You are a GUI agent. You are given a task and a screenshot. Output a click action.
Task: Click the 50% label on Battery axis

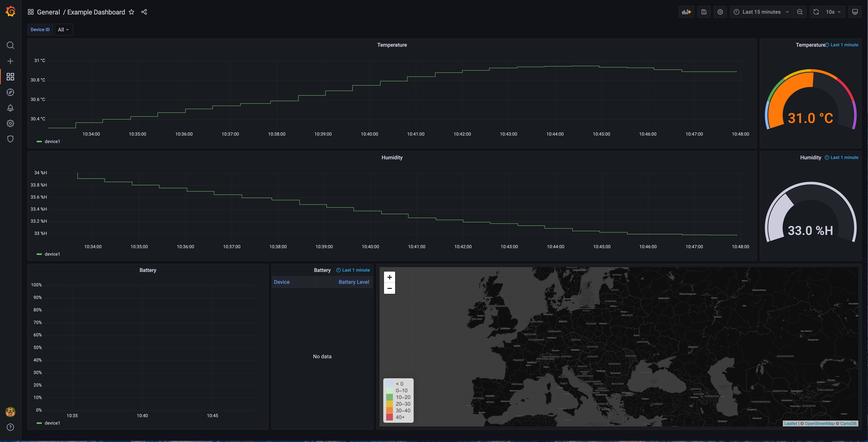click(x=37, y=348)
